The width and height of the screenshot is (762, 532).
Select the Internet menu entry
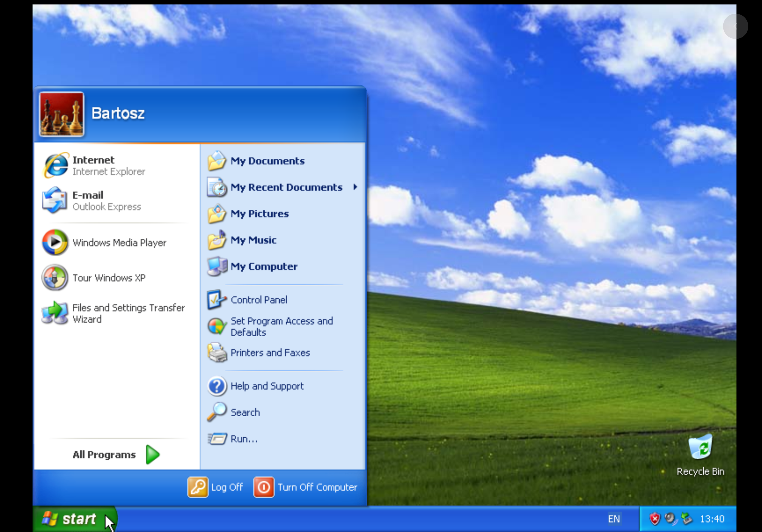tap(117, 165)
